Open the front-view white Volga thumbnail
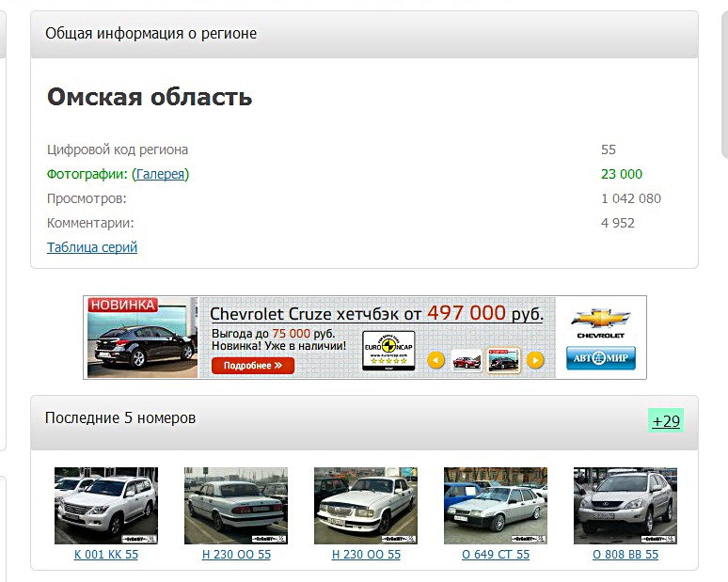 [366, 505]
